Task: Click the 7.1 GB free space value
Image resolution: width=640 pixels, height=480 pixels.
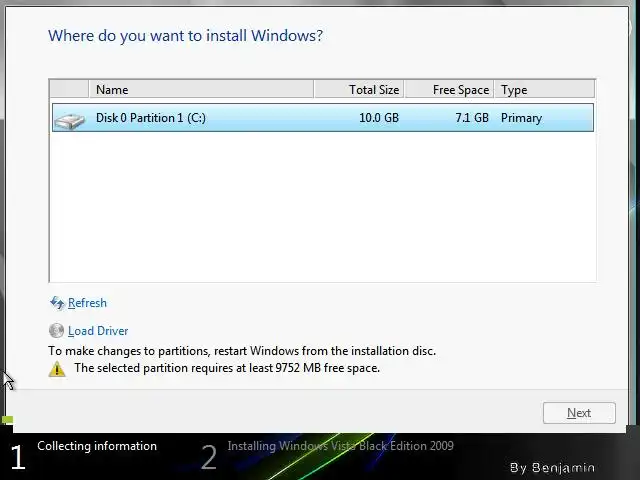Action: tap(472, 118)
